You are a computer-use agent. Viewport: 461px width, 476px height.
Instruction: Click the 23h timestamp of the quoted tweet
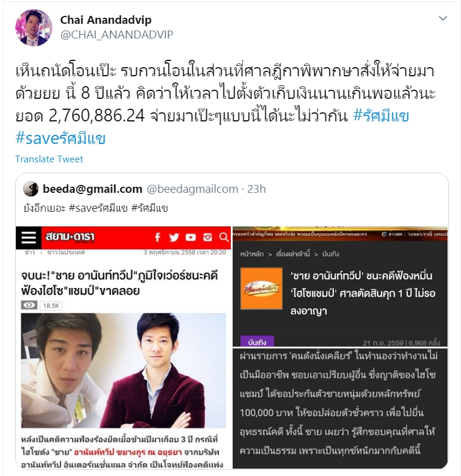tap(256, 189)
